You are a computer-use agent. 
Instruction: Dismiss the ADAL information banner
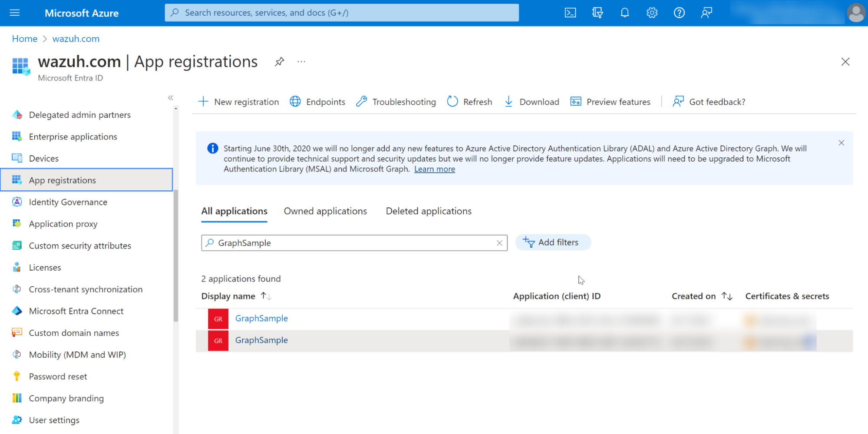coord(841,143)
